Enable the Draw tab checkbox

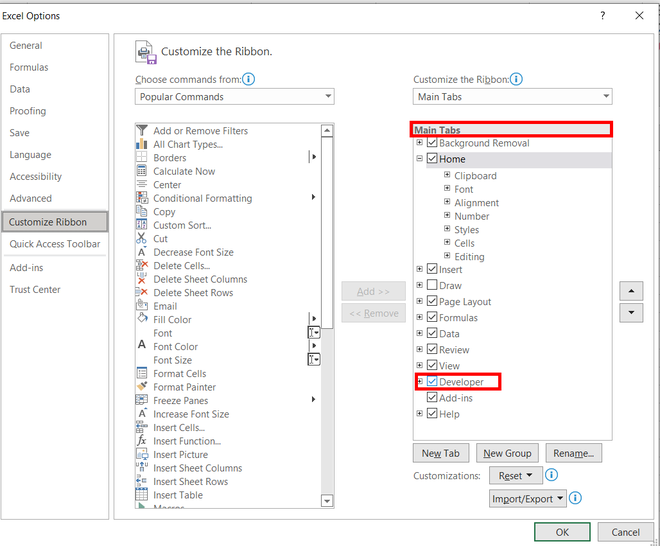click(x=432, y=285)
